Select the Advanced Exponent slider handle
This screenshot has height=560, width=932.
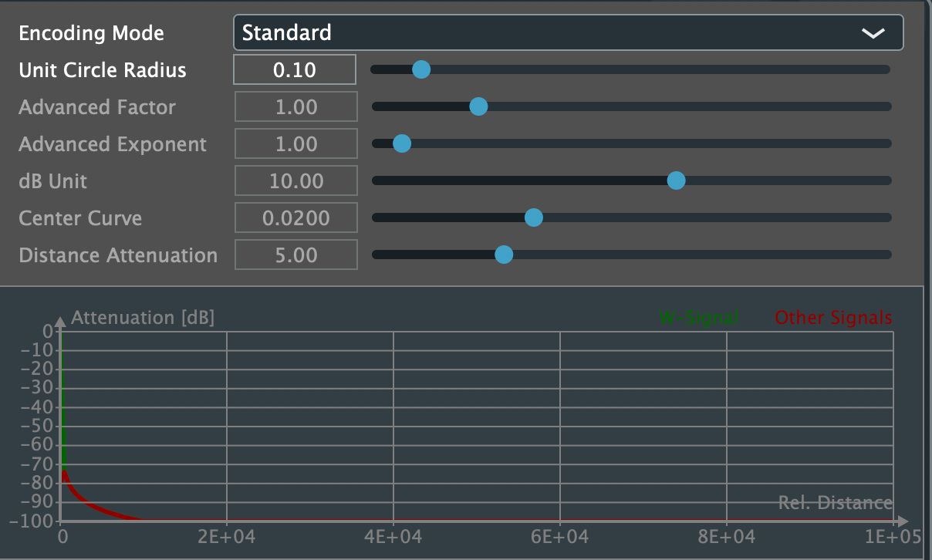[x=402, y=143]
